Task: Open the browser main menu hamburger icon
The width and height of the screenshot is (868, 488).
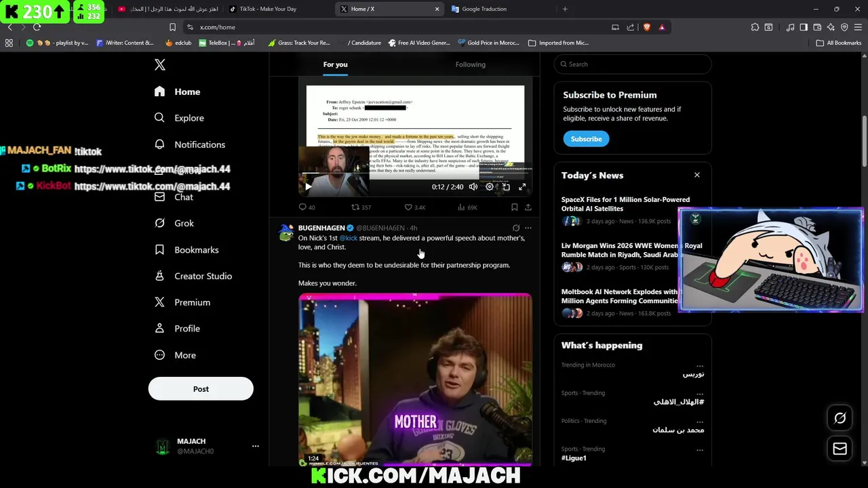Action: (858, 27)
